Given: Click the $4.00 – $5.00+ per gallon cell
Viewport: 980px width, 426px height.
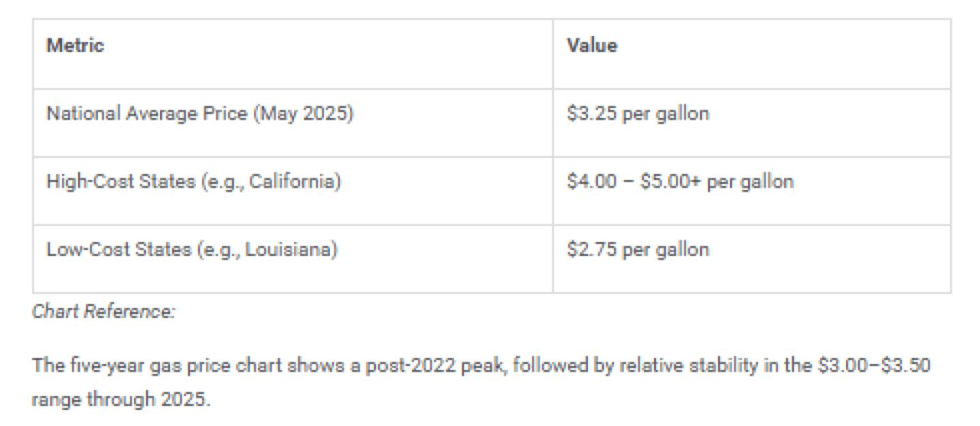Looking at the screenshot, I should point(681,182).
